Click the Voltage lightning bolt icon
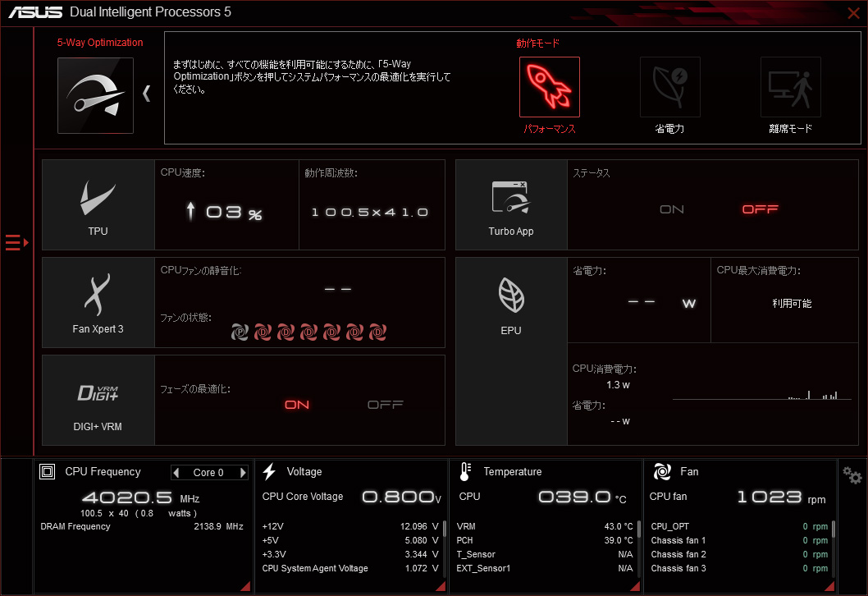 point(269,471)
